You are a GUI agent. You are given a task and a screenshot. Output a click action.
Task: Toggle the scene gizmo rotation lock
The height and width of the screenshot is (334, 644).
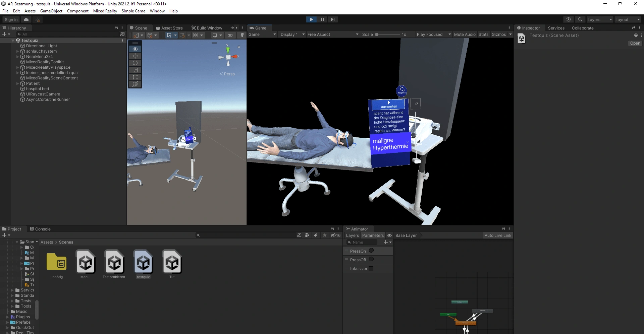click(x=239, y=47)
